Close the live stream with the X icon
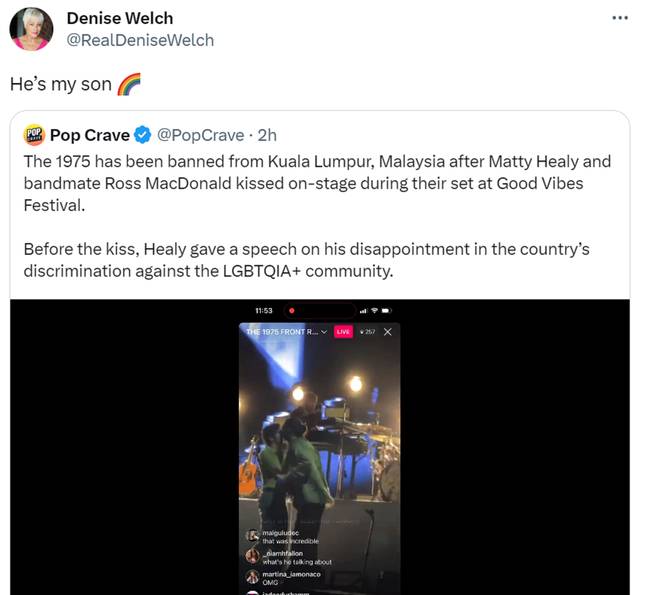648x595 pixels. point(387,332)
